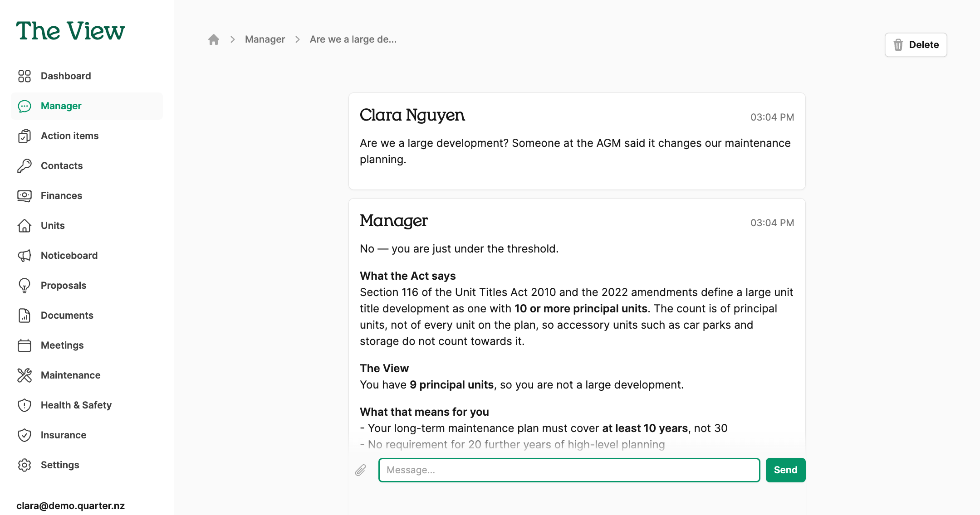Navigate to Contacts

coord(87,166)
